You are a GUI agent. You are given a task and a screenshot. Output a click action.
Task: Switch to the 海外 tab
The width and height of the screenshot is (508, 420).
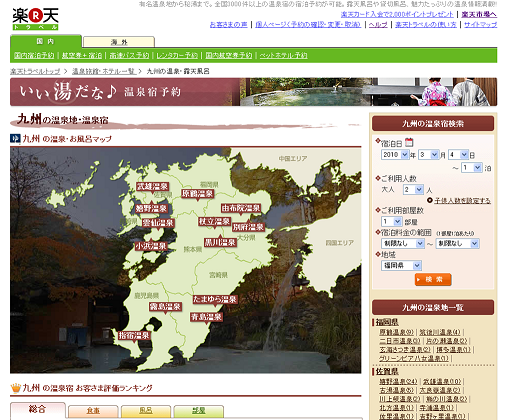coord(119,42)
